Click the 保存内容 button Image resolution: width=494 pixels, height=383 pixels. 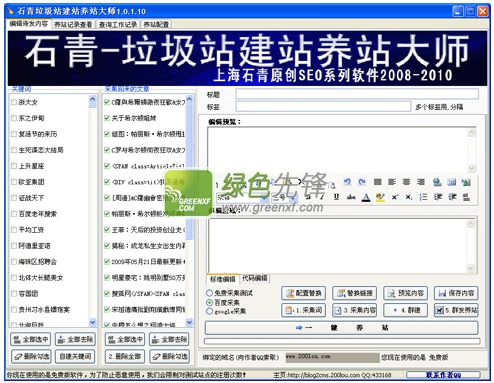click(x=456, y=293)
